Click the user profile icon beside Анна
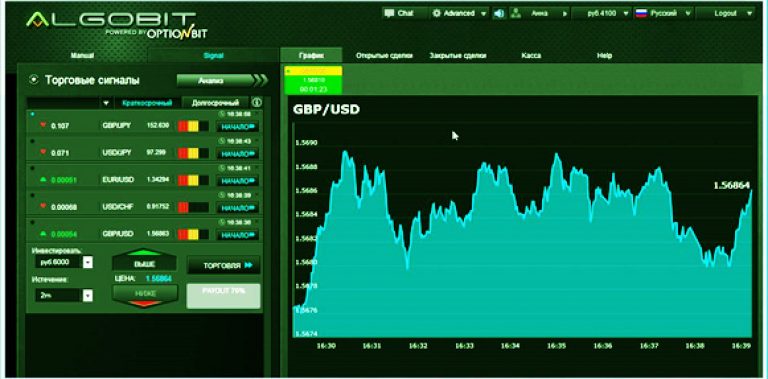This screenshot has width=768, height=379. [x=515, y=13]
